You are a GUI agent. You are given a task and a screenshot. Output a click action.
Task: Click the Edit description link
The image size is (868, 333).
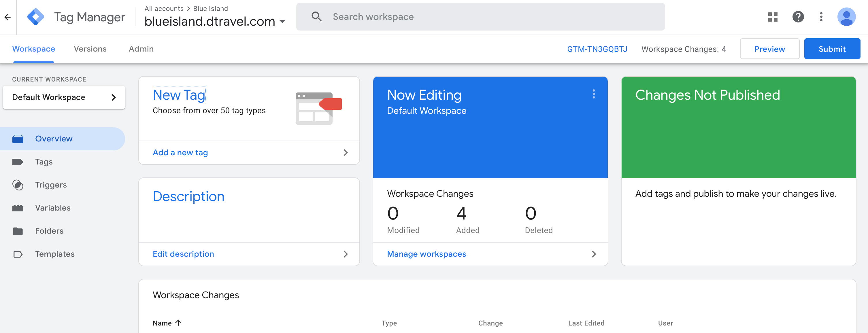click(183, 254)
